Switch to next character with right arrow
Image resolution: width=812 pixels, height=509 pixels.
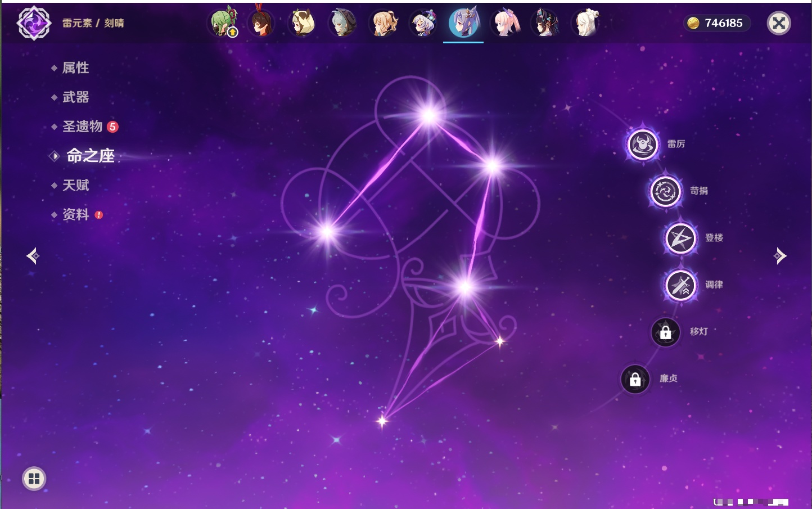pyautogui.click(x=780, y=256)
